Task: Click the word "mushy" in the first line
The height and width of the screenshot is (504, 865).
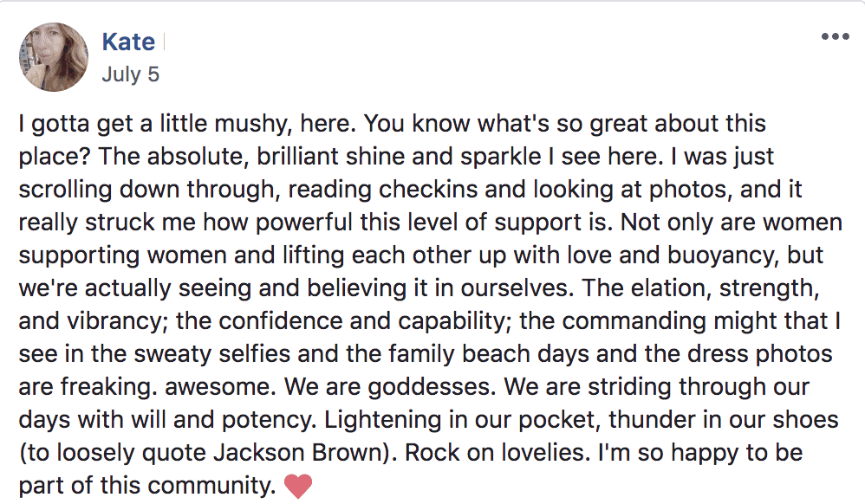Action: [x=253, y=124]
